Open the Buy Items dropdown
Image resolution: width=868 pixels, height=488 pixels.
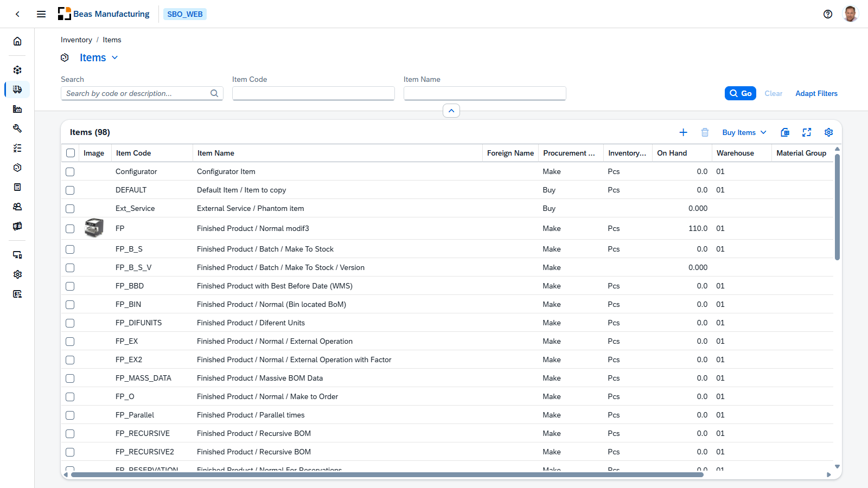click(x=744, y=132)
